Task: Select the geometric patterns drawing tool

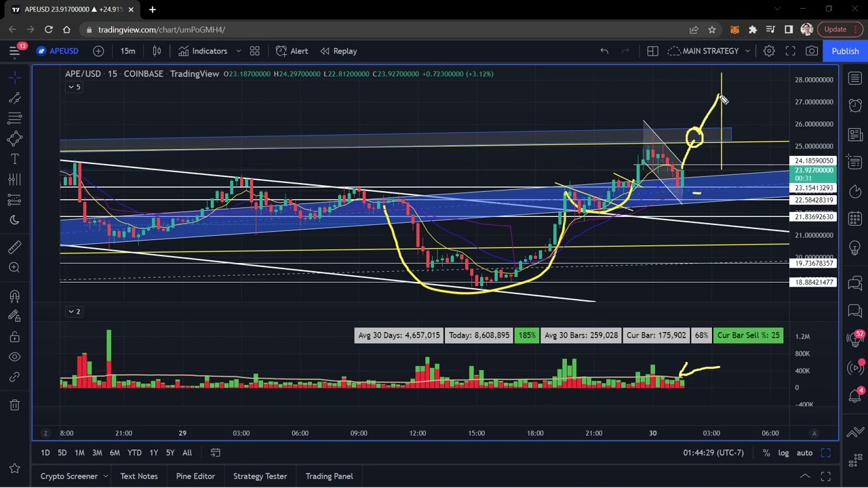Action: (14, 139)
